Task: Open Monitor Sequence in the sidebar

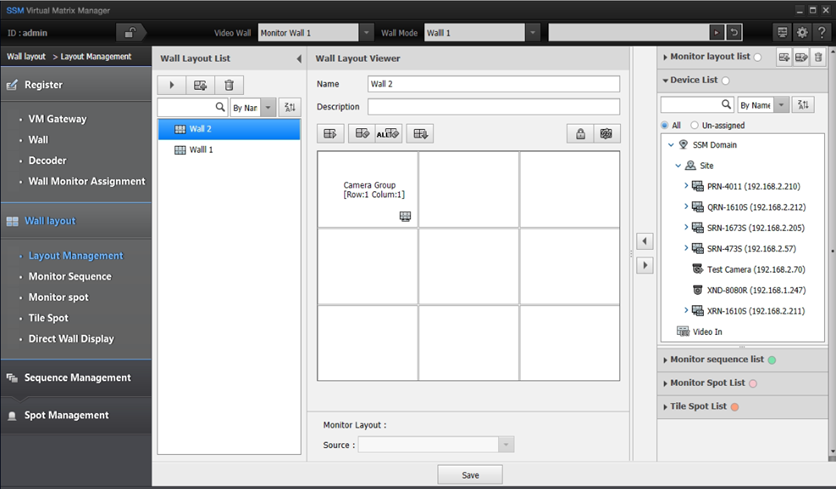Action: pos(70,276)
